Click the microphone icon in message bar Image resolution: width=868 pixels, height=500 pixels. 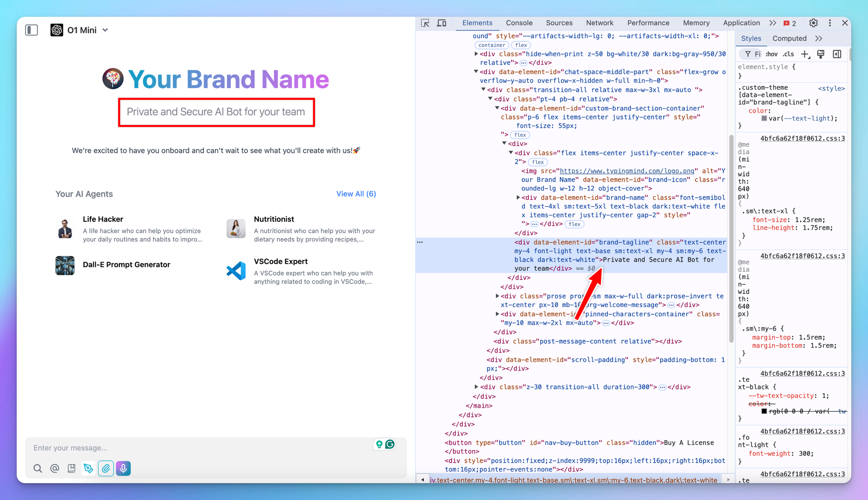[x=123, y=468]
